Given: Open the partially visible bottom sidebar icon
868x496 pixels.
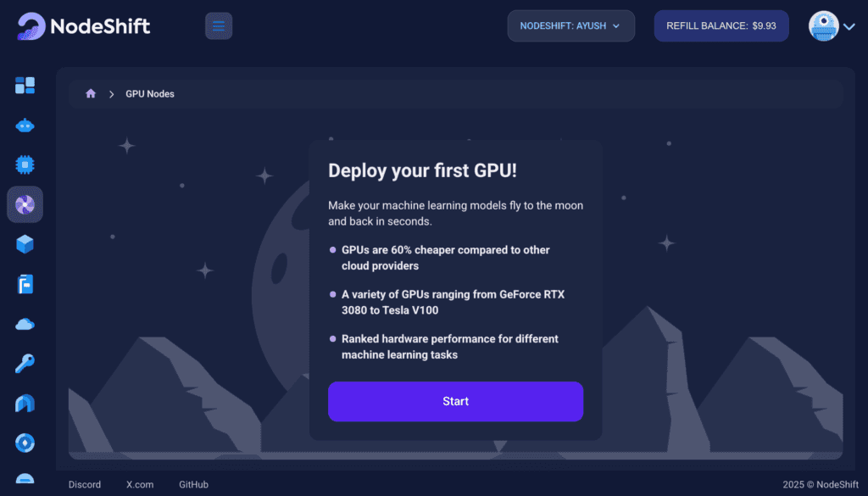Looking at the screenshot, I should click(25, 479).
